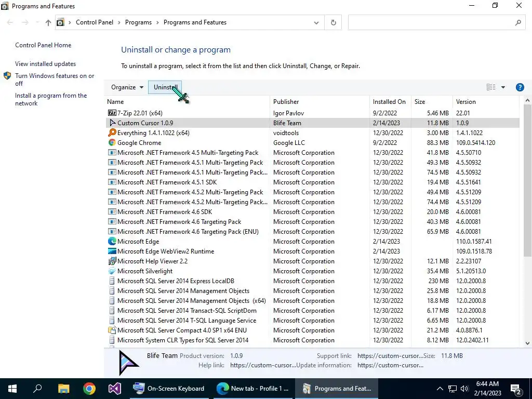Click the network tray icon
The image size is (532, 399).
tap(453, 389)
